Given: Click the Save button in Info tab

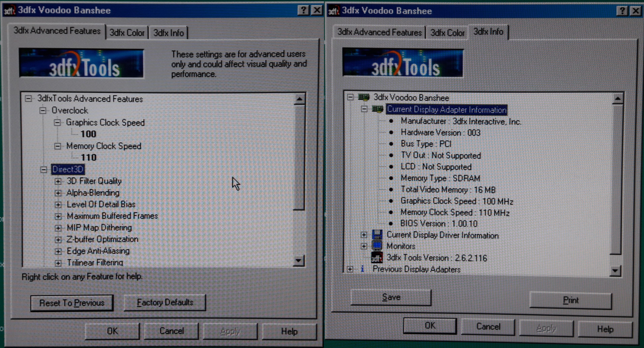Looking at the screenshot, I should (x=391, y=297).
